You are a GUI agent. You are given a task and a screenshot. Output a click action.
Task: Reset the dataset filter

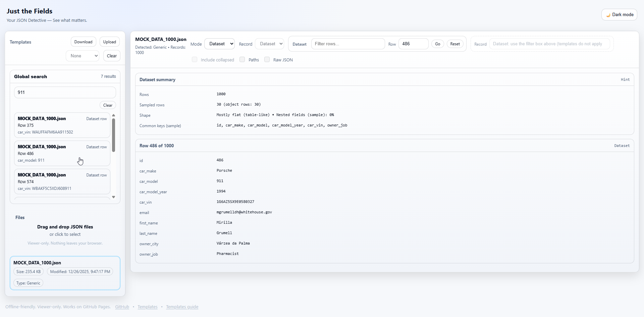coord(455,44)
